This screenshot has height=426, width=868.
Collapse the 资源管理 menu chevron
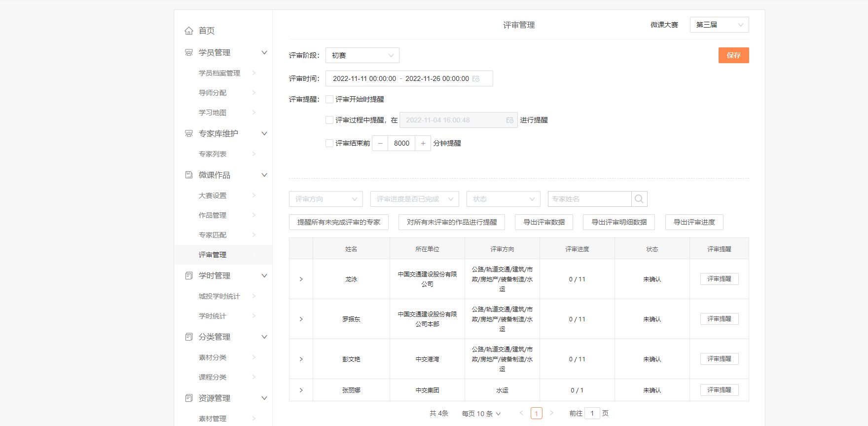[x=264, y=398]
